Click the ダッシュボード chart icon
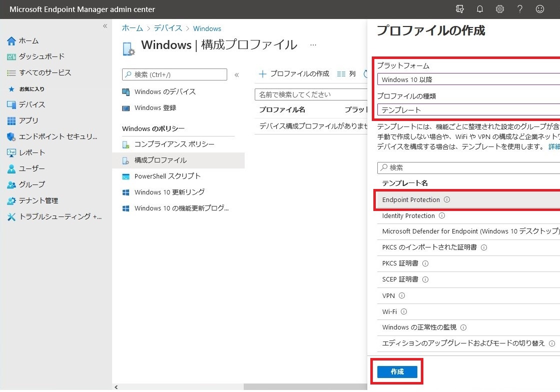 (12, 56)
